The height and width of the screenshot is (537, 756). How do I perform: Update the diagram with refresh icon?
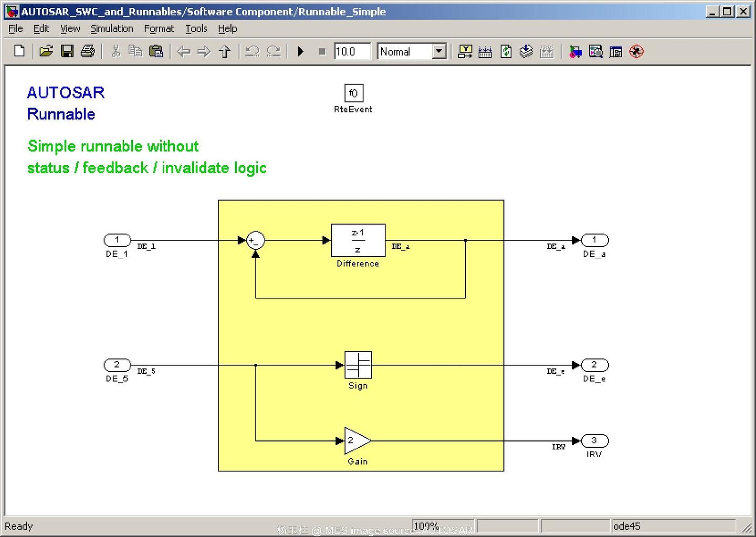(x=505, y=51)
